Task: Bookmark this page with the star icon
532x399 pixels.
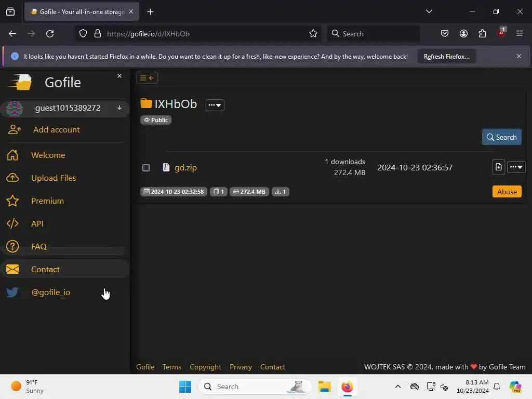Action: (313, 34)
